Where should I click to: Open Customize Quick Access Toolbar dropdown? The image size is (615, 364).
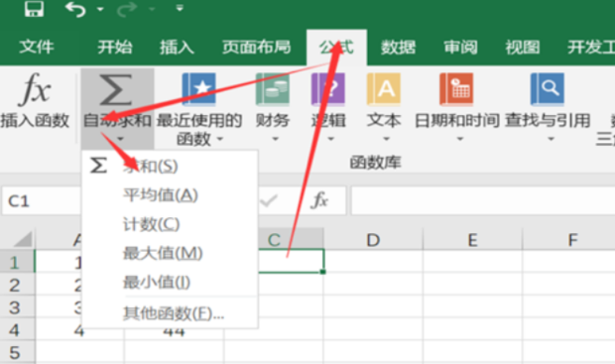click(x=180, y=8)
